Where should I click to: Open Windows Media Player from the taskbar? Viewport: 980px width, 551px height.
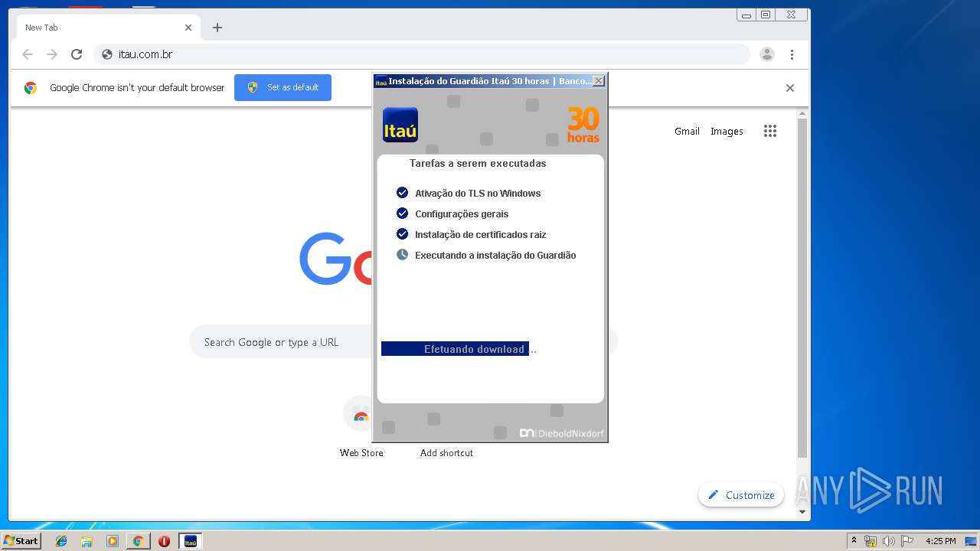click(x=113, y=541)
